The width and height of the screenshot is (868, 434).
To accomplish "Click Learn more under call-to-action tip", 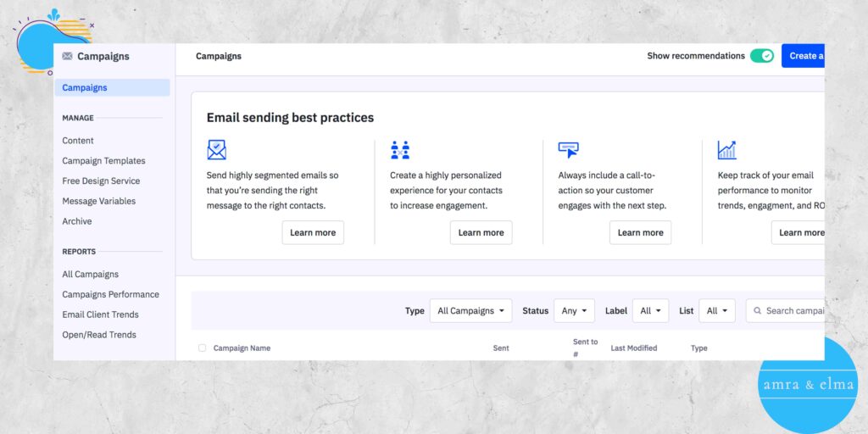I will (641, 232).
